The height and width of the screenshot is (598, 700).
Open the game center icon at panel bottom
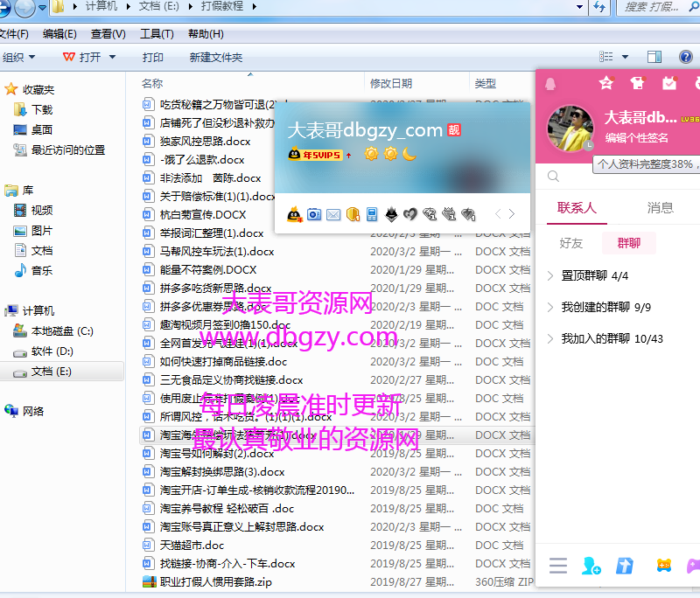coord(665,566)
